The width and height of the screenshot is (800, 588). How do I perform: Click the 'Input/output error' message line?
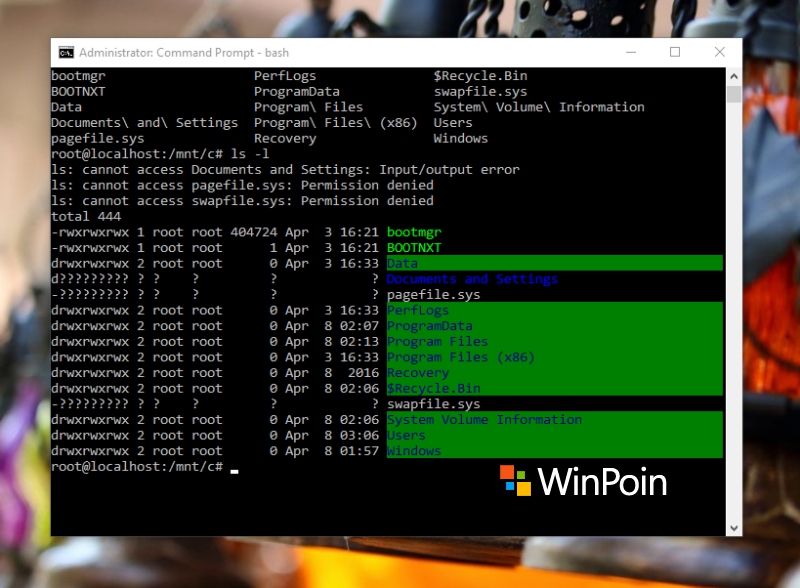[285, 169]
